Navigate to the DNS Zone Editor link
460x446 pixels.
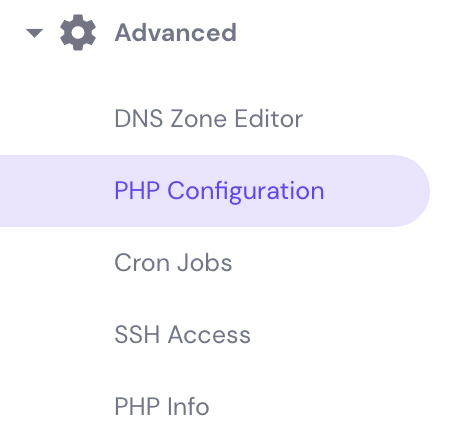pyautogui.click(x=209, y=119)
